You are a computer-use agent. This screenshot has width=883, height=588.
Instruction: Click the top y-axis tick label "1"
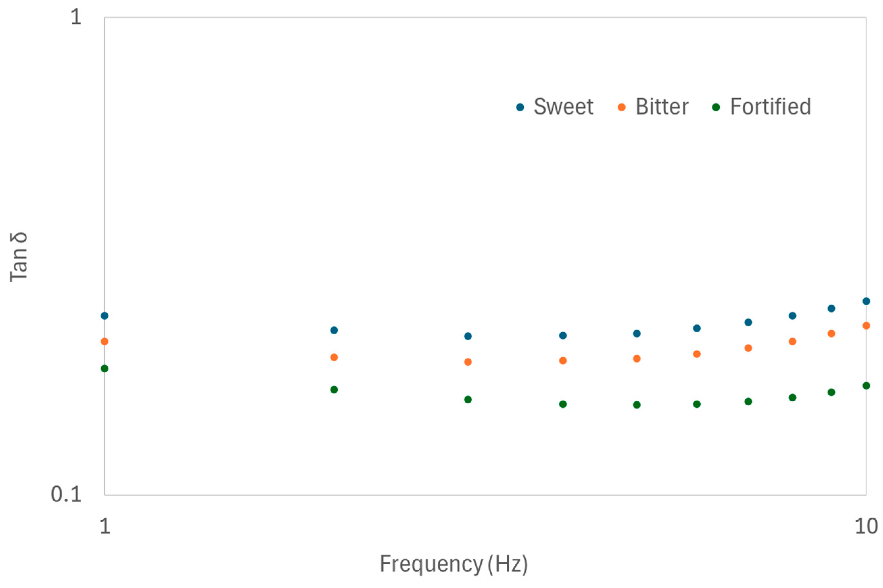(x=76, y=17)
